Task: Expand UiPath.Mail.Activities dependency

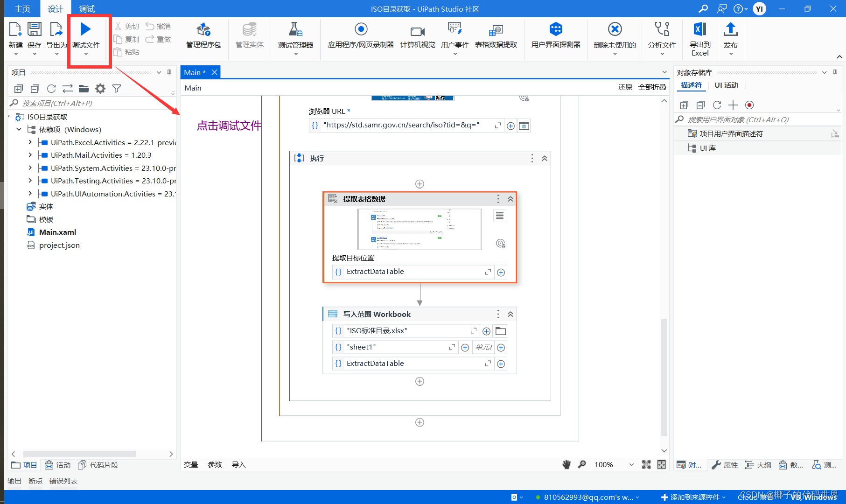Action: 30,155
